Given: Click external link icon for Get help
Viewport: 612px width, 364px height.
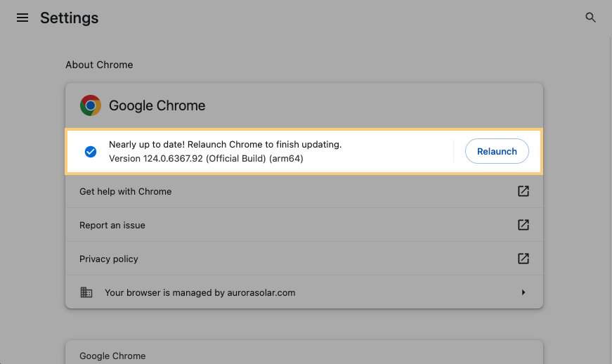Looking at the screenshot, I should tap(523, 191).
